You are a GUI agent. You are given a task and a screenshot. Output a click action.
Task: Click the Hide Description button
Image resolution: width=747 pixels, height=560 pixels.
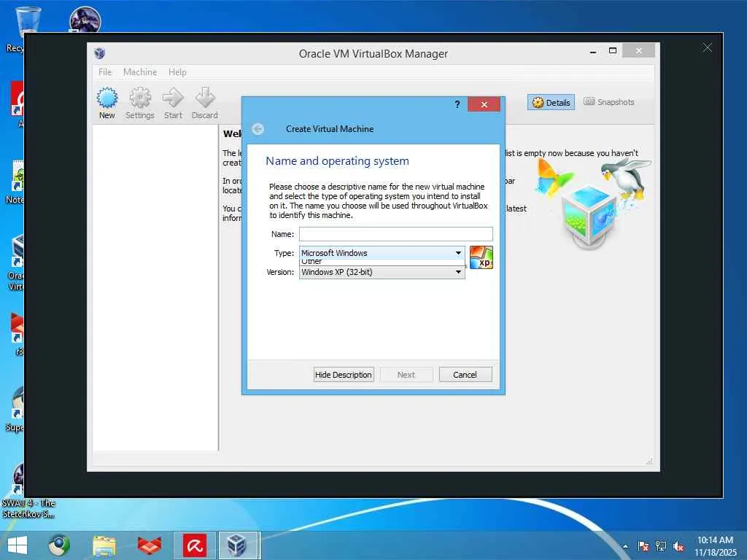tap(344, 375)
